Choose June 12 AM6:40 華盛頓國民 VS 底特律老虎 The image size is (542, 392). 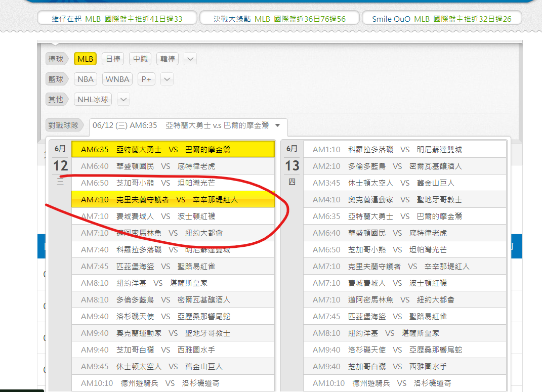coord(173,166)
